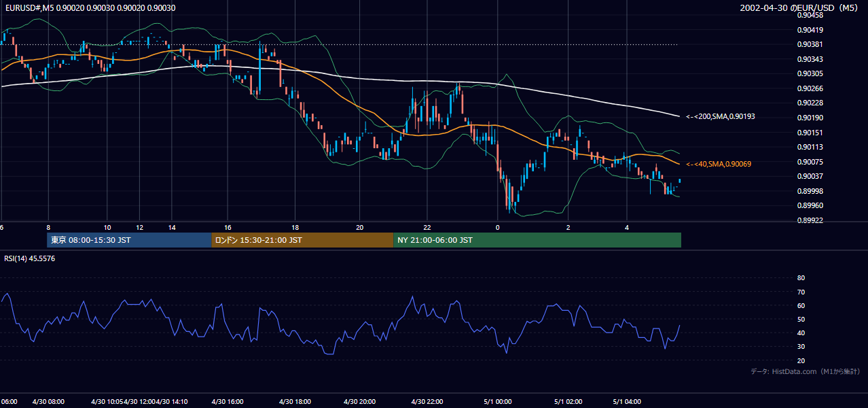Click the 4/30 20:00 bottom time label
This screenshot has width=868, height=408.
coord(360,401)
